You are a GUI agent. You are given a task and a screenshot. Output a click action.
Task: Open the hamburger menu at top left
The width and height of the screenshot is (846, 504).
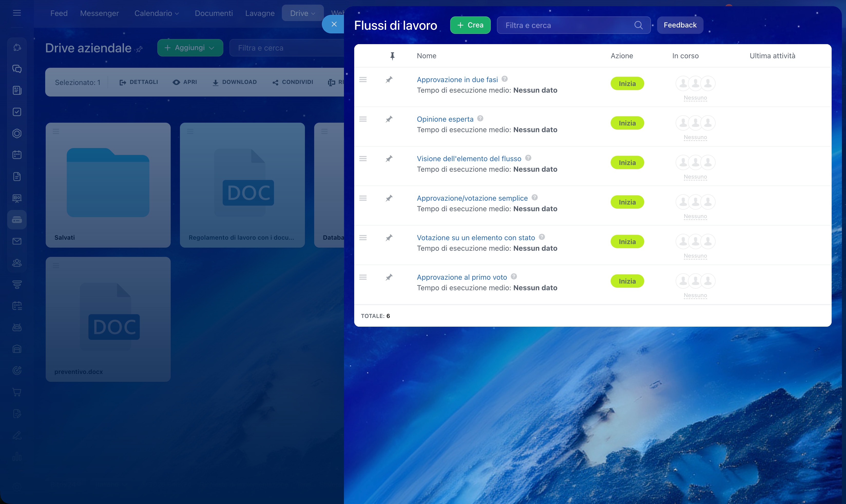pyautogui.click(x=17, y=13)
